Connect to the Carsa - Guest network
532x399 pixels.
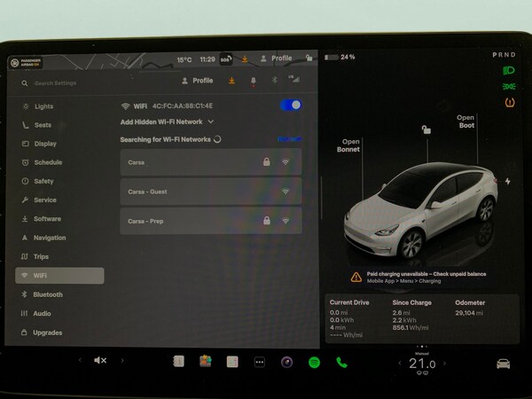coord(211,192)
